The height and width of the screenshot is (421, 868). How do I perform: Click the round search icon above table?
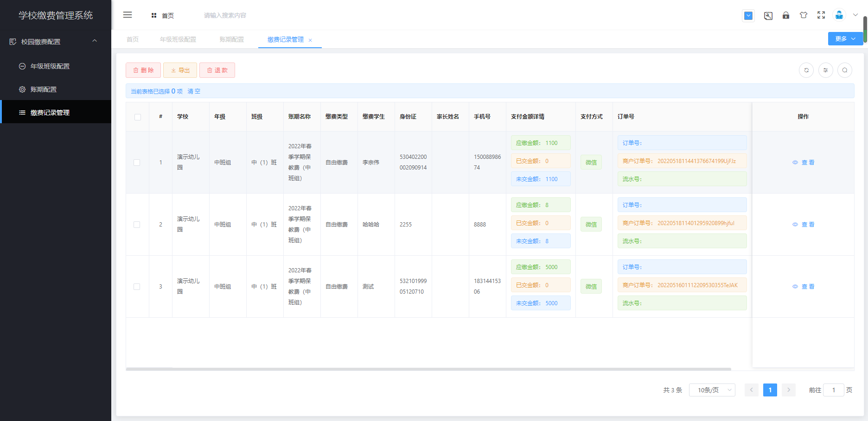tap(845, 70)
